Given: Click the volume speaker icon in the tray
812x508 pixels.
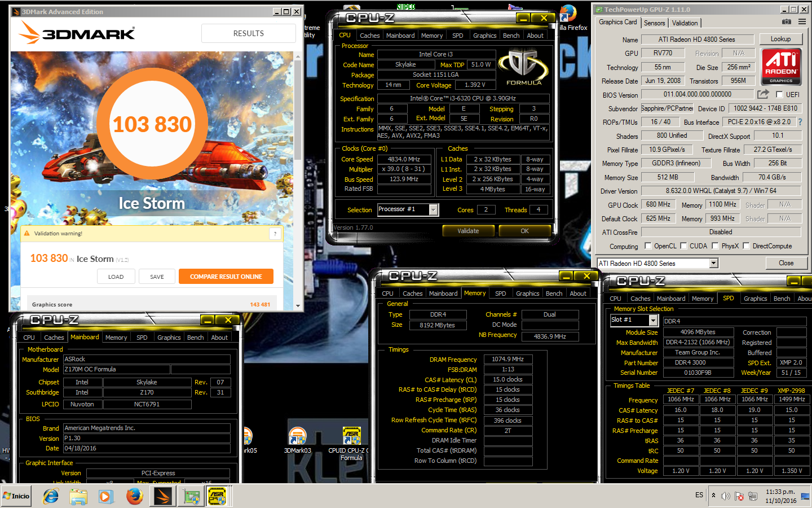Looking at the screenshot, I should 726,496.
